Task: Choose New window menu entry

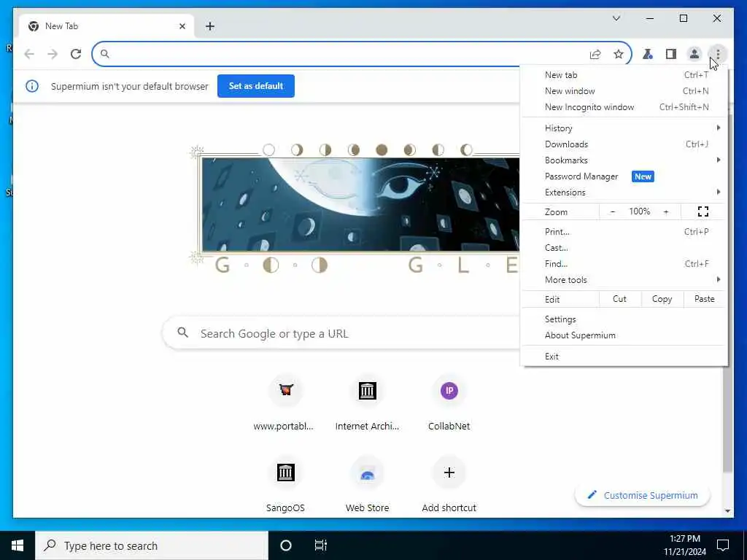Action: pyautogui.click(x=624, y=91)
